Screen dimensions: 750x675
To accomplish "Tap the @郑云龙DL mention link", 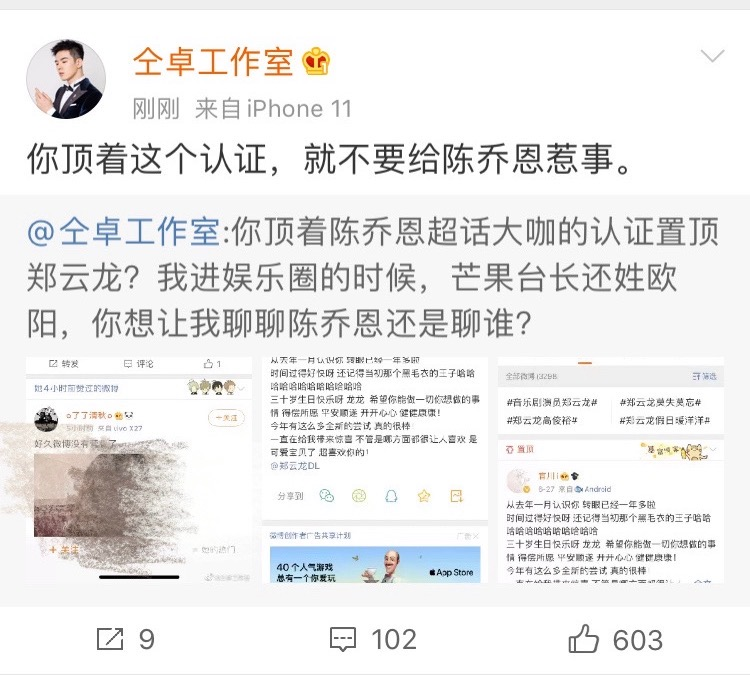I will coord(295,466).
